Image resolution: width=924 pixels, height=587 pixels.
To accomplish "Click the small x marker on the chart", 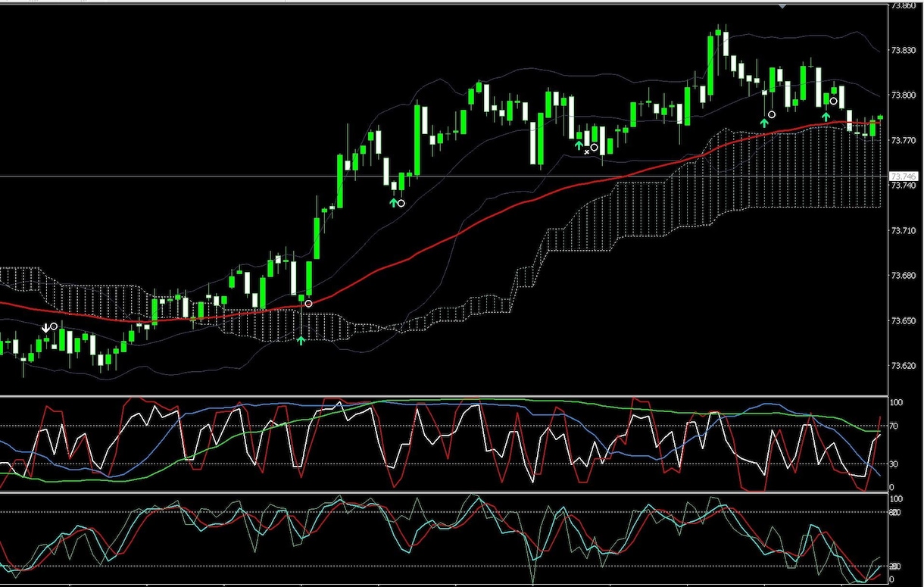I will 586,151.
